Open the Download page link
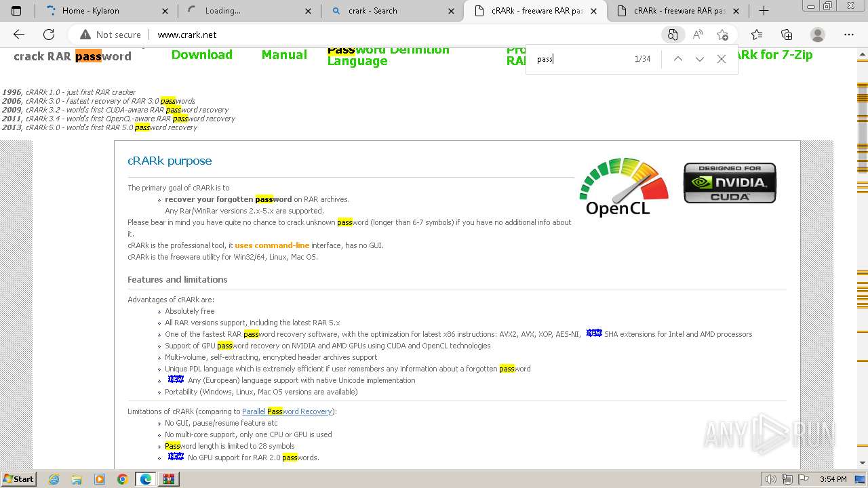Image resolution: width=868 pixels, height=488 pixels. click(x=201, y=55)
